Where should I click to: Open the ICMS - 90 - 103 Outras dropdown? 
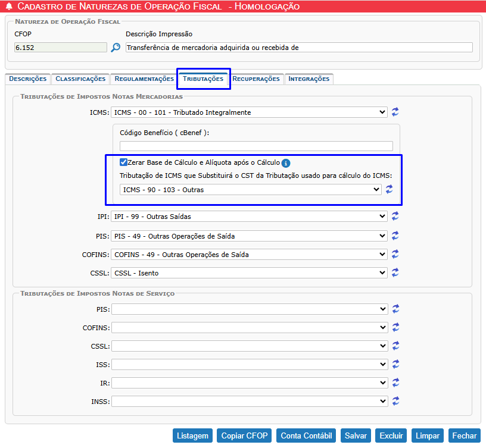pyautogui.click(x=251, y=189)
